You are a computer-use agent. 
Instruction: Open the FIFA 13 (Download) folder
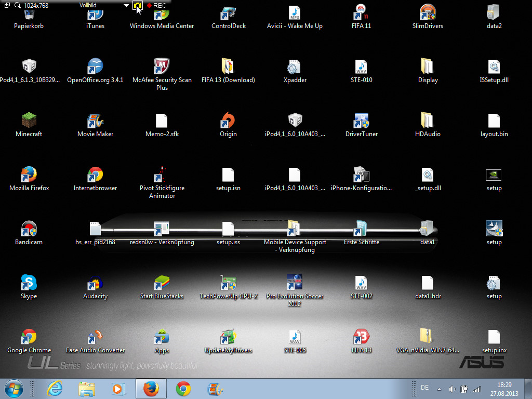click(229, 71)
